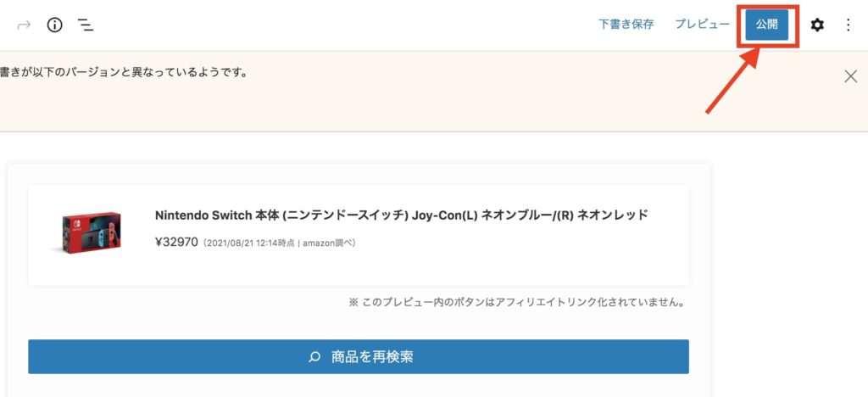Screen dimensions: 868x397
Task: Open the settings gear panel
Action: (x=817, y=25)
